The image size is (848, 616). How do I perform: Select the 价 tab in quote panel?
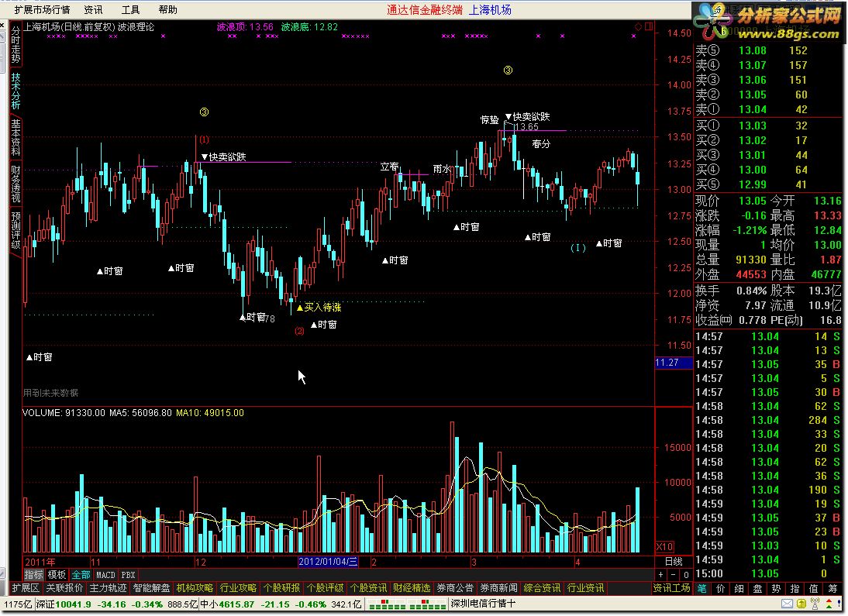coord(720,588)
